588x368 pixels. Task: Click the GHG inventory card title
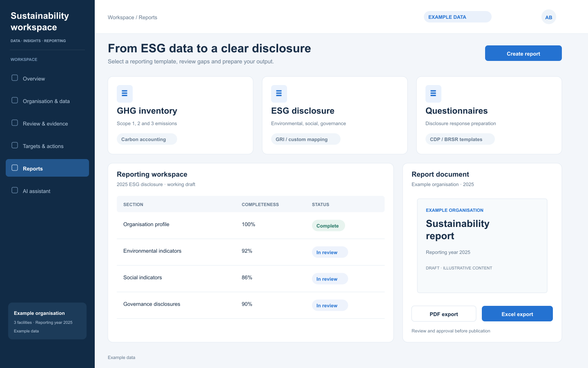147,111
